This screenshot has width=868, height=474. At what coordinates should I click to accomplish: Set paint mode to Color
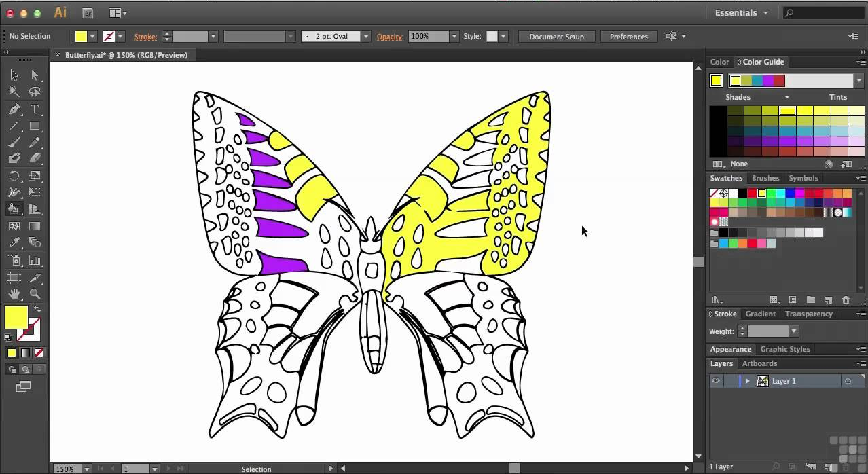pos(12,352)
